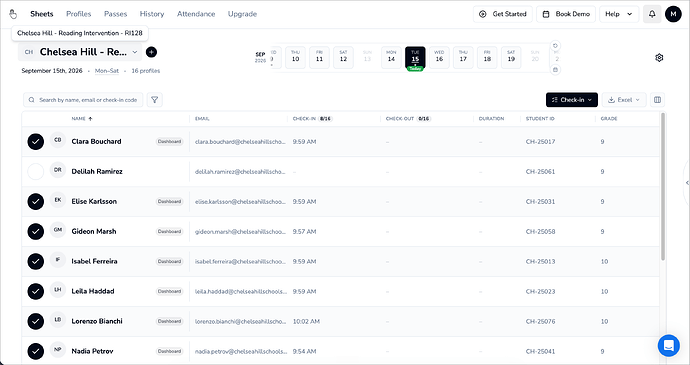Screen dimensions: 690x365
Task: Sort by the Name column header
Action: click(82, 119)
